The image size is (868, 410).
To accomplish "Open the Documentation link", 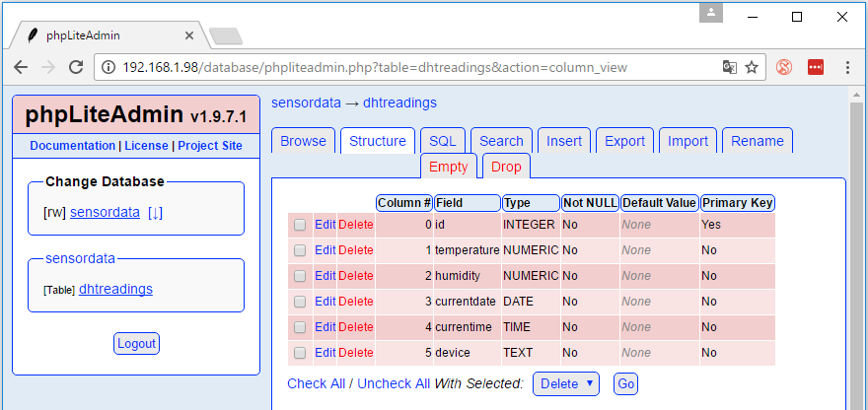I will click(x=73, y=146).
